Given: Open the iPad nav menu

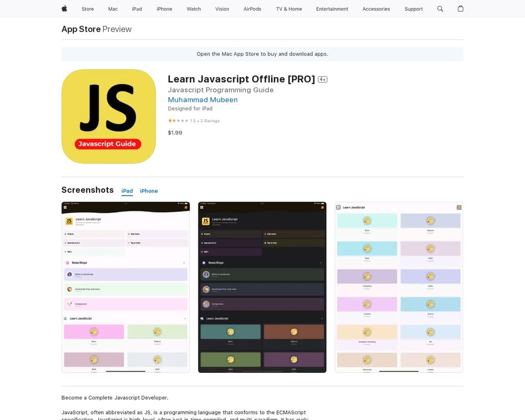Looking at the screenshot, I should [137, 9].
